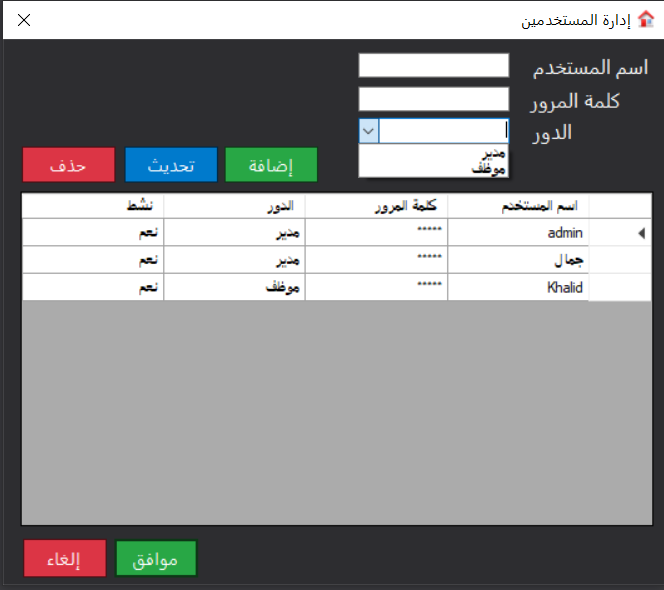Click the password cell in Khalid row
This screenshot has width=664, height=590.
coord(376,287)
